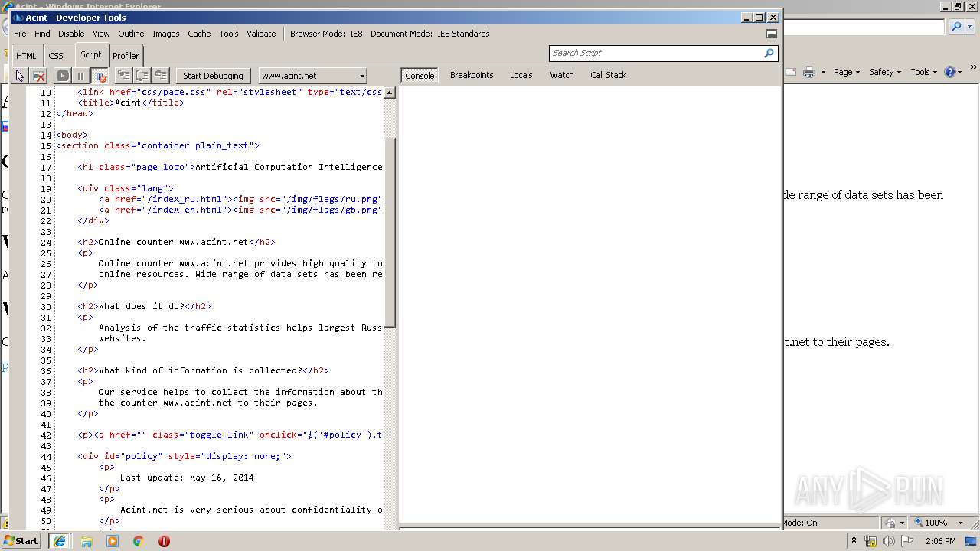
Task: Open the 100% zoom level dropdown arrow
Action: click(x=960, y=523)
